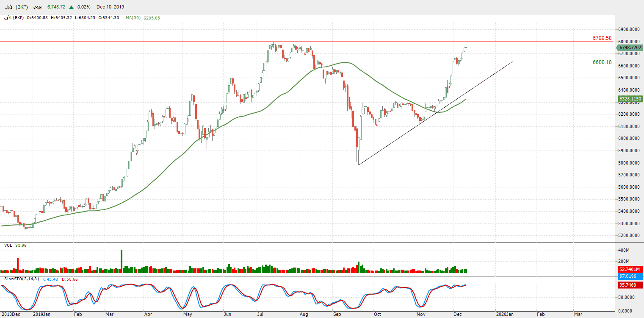Click the BKP symbol in the OHLC legend

click(x=14, y=18)
